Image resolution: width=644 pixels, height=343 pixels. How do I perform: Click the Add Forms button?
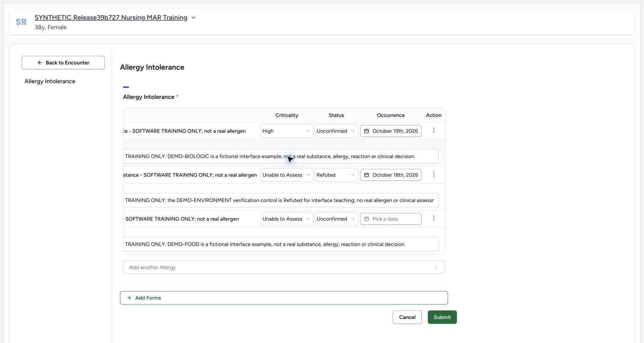point(284,298)
